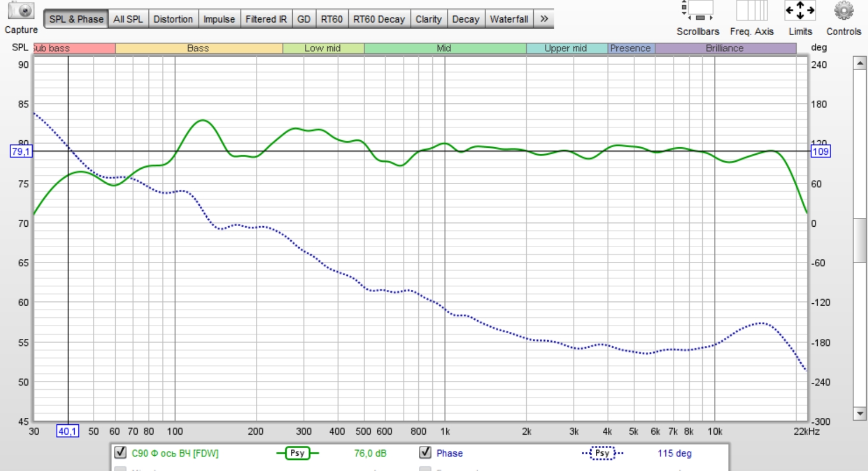The width and height of the screenshot is (868, 471).
Task: Open the Controls gear icon
Action: click(843, 11)
